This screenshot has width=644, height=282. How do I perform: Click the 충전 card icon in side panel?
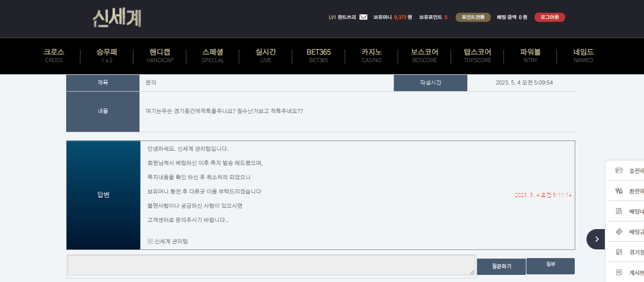pyautogui.click(x=619, y=171)
